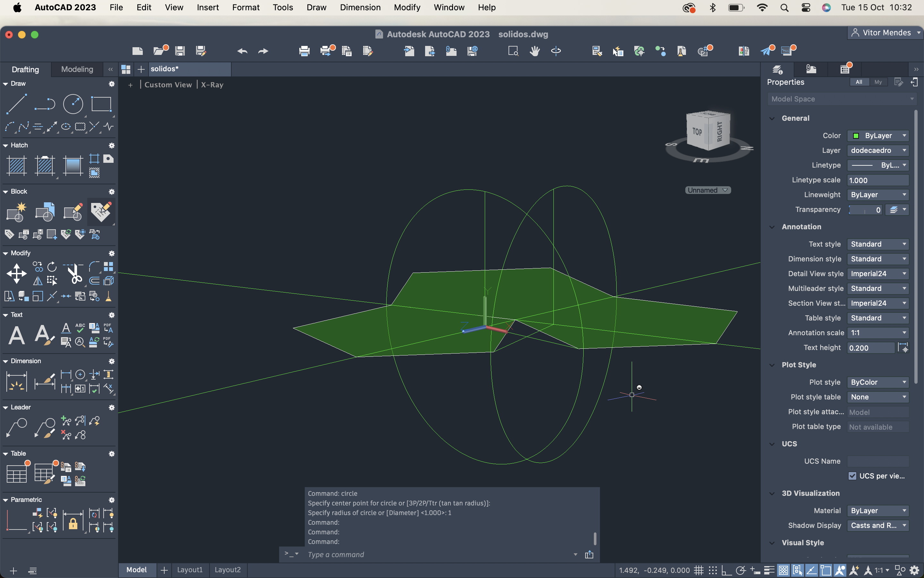Select the Gradient hatch tool
The height and width of the screenshot is (578, 924).
click(73, 165)
